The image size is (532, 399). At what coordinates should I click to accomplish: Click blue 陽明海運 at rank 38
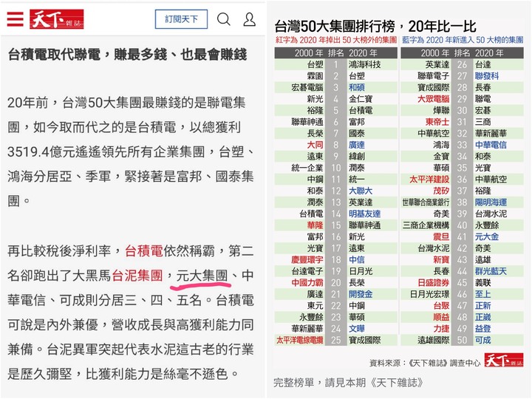click(x=491, y=202)
